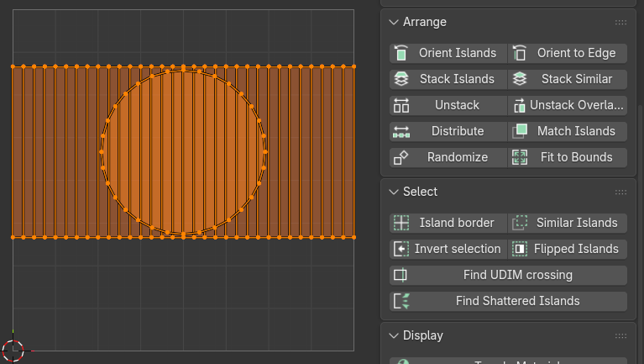Collapse the Display panel
The width and height of the screenshot is (644, 364).
click(394, 336)
